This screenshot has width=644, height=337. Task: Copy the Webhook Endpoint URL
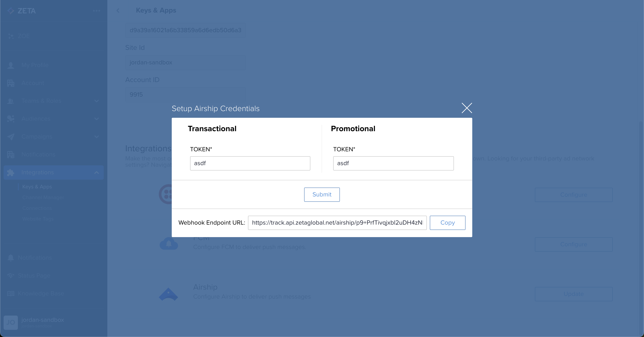pyautogui.click(x=447, y=223)
